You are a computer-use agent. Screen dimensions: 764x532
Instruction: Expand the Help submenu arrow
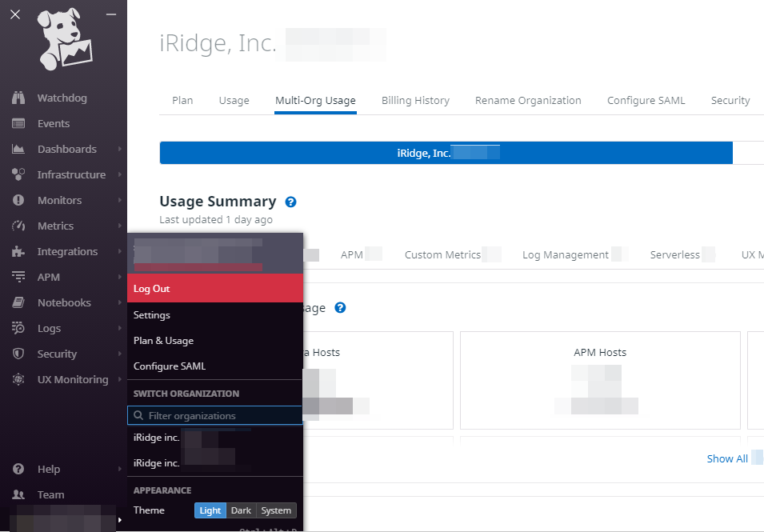(119, 469)
